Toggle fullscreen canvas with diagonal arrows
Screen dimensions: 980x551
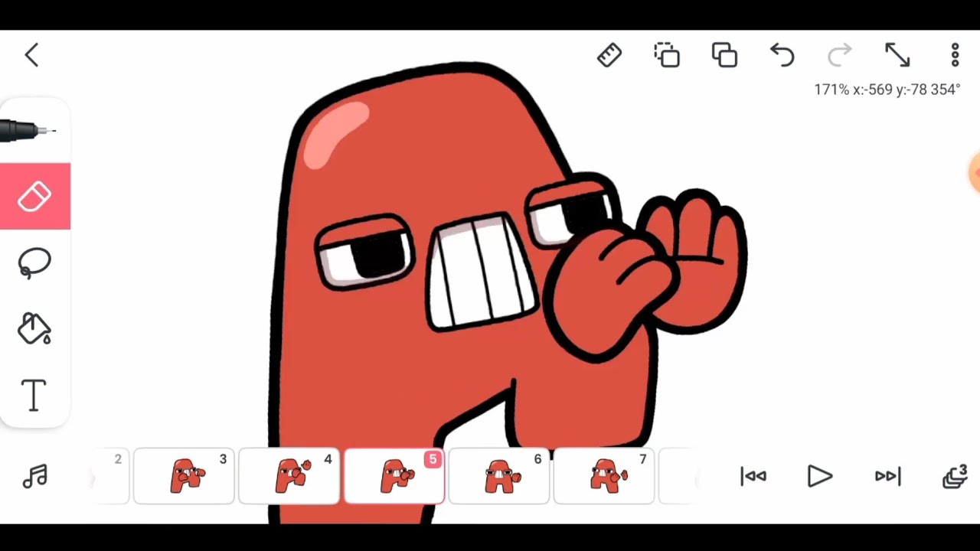coord(897,55)
